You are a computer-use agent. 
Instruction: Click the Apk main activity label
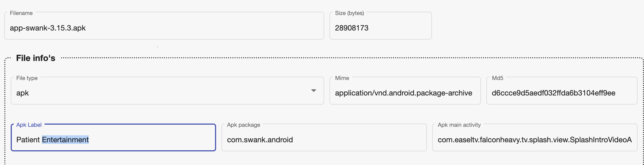point(459,125)
